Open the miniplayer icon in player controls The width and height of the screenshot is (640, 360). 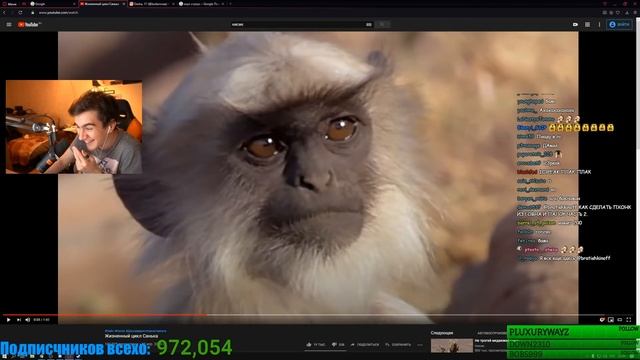click(x=611, y=320)
